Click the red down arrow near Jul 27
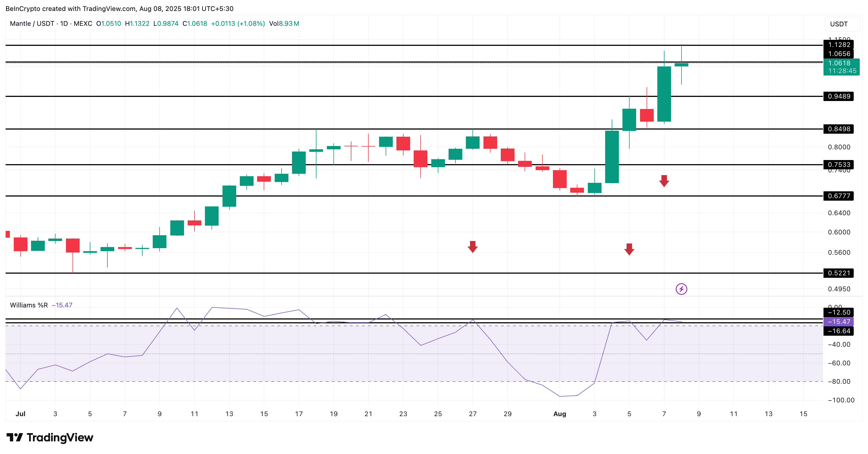Viewport: 868px width, 454px height. click(472, 246)
